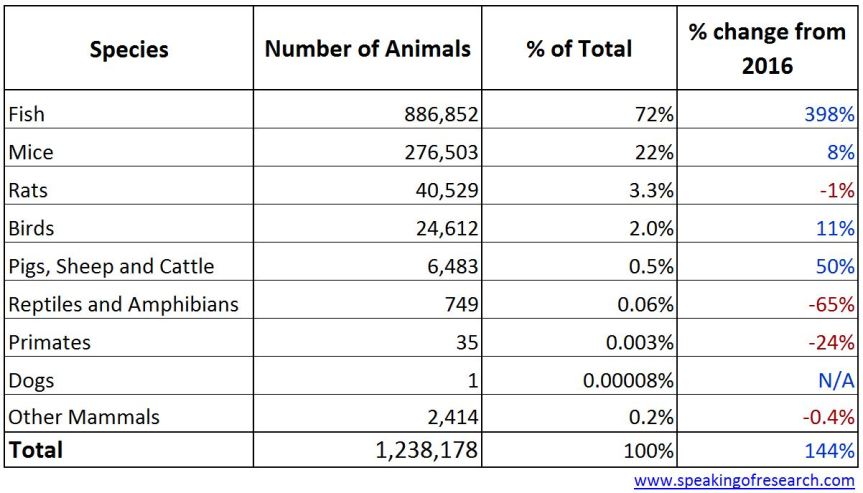Select the Reptiles and Amphibians cell
The width and height of the screenshot is (863, 493).
[124, 304]
